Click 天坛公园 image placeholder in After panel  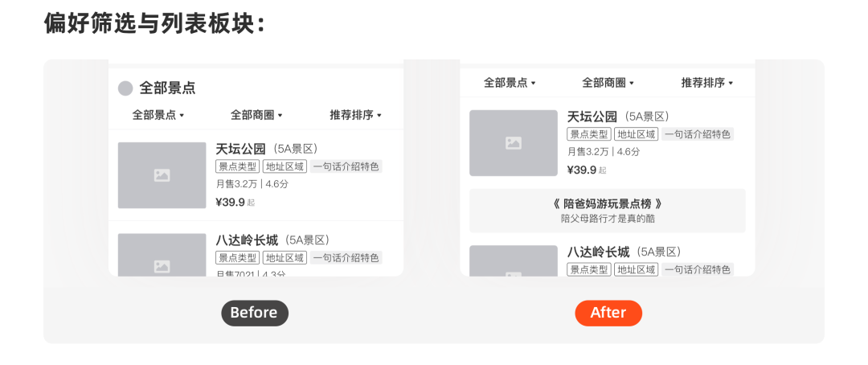513,143
